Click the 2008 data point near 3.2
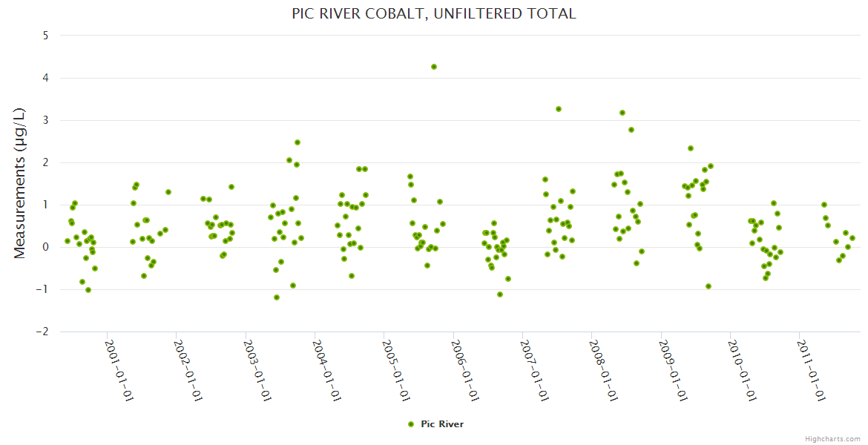 pos(622,113)
